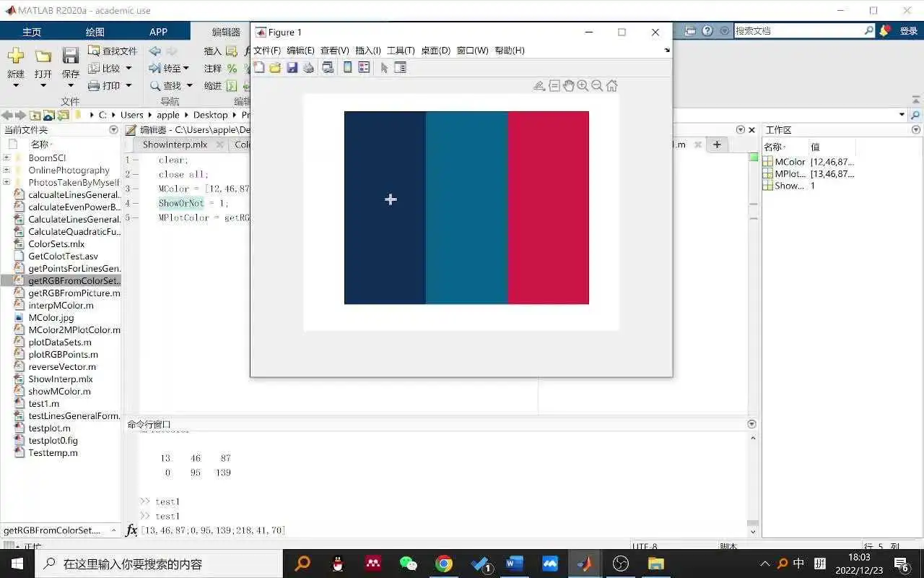Click the 查找文件 button

point(113,51)
